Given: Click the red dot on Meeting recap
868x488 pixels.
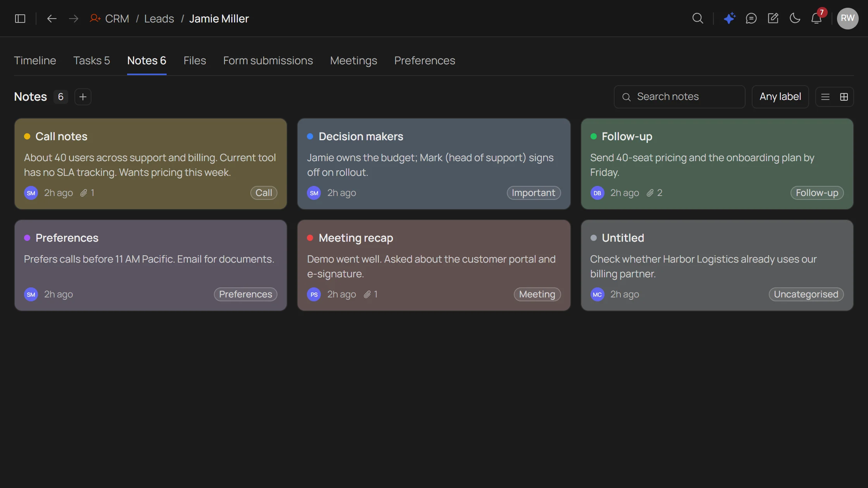Looking at the screenshot, I should (x=310, y=238).
